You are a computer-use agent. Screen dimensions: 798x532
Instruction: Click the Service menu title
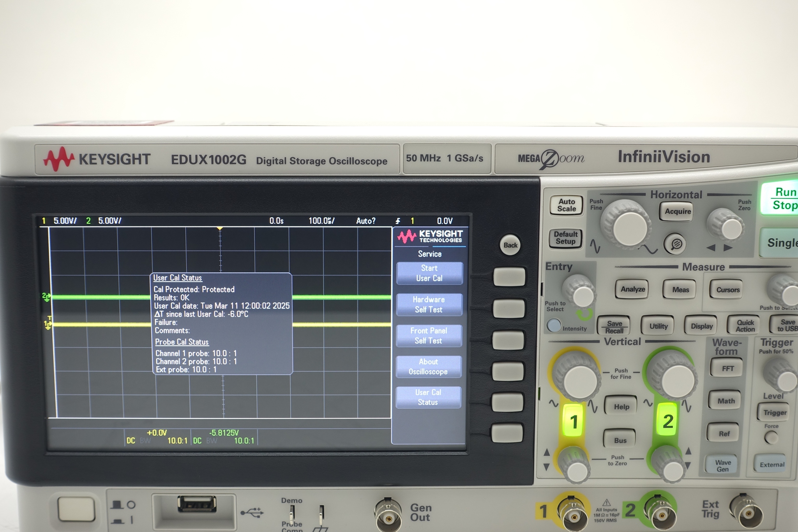coord(430,254)
